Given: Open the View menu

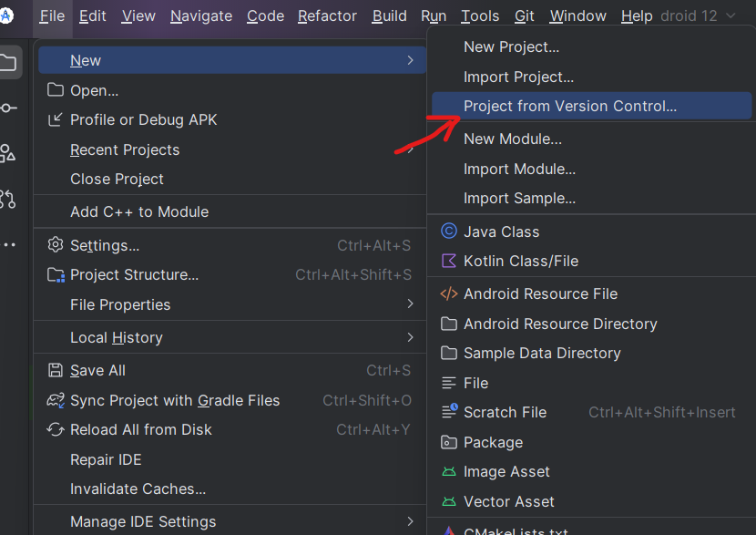Looking at the screenshot, I should click(x=138, y=15).
